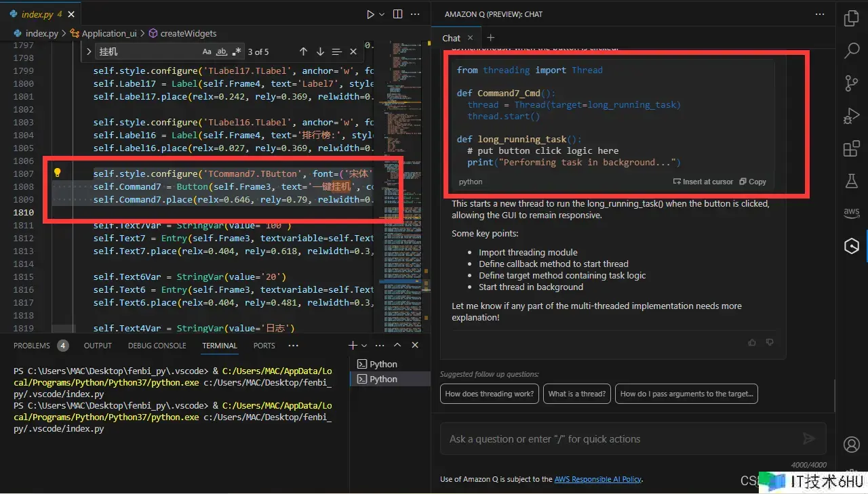Open createWidgets breadcrumb dropdown
This screenshot has width=868, height=494.
click(189, 33)
